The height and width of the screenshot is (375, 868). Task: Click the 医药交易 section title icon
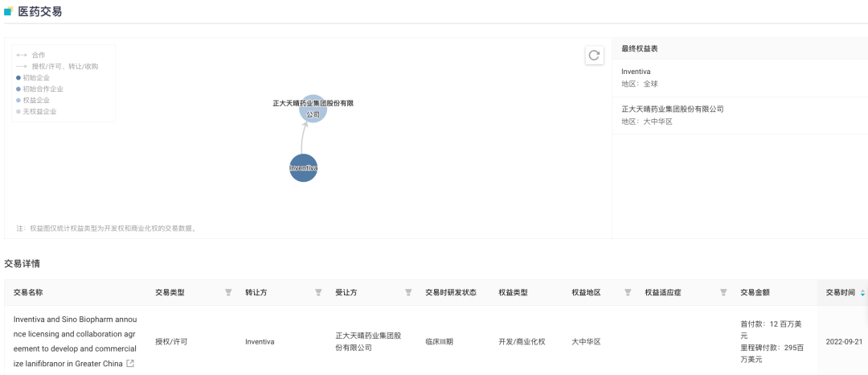(x=8, y=11)
